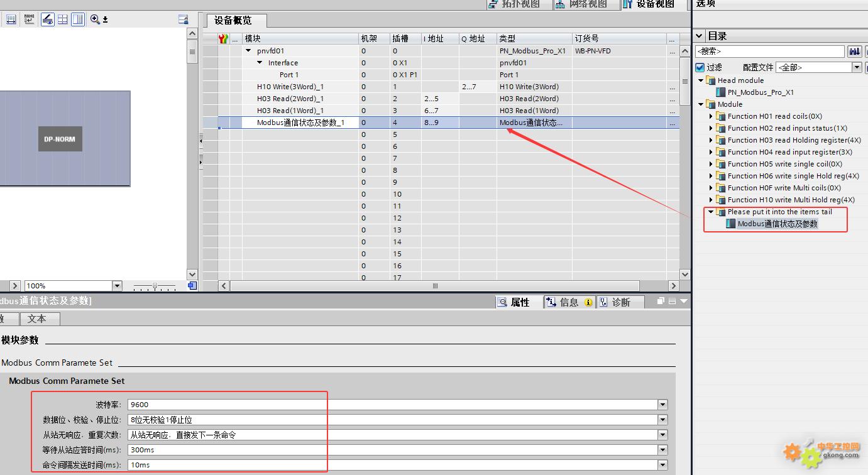Click the catalog 搜索 search field
Viewport: 868px width, 475px height.
pyautogui.click(x=769, y=52)
